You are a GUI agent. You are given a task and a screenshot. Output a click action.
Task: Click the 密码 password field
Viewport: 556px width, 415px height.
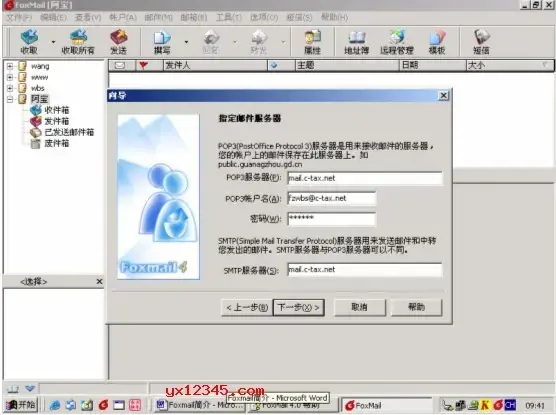332,218
